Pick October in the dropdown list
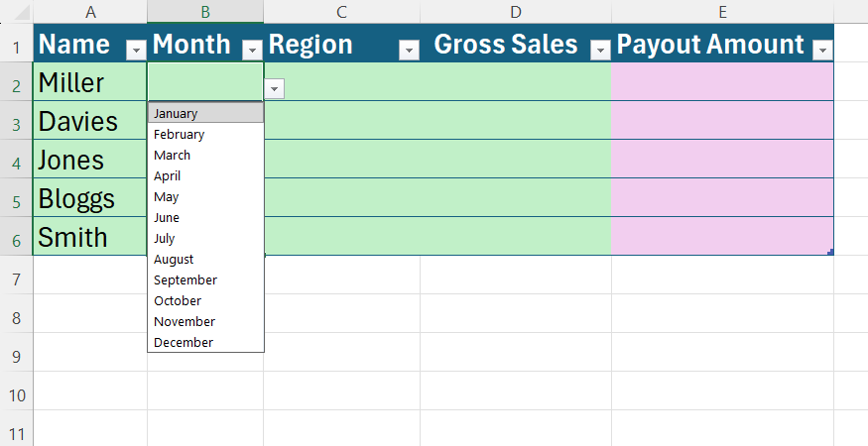Viewport: 868px width, 446px height. (205, 300)
